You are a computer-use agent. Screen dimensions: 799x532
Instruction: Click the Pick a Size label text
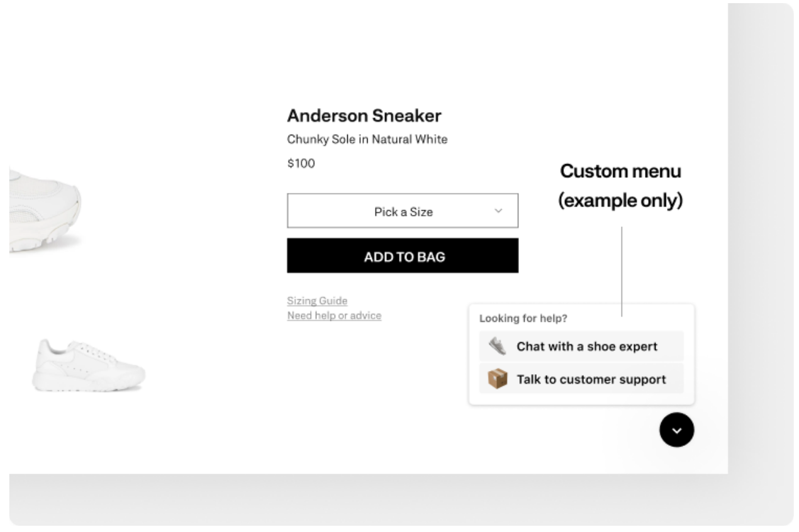tap(403, 212)
